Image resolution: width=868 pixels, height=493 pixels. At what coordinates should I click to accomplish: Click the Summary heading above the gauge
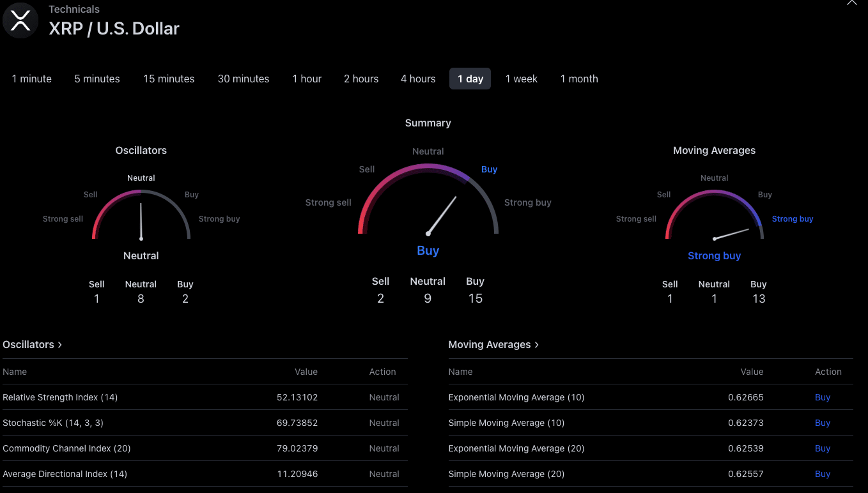click(x=428, y=123)
